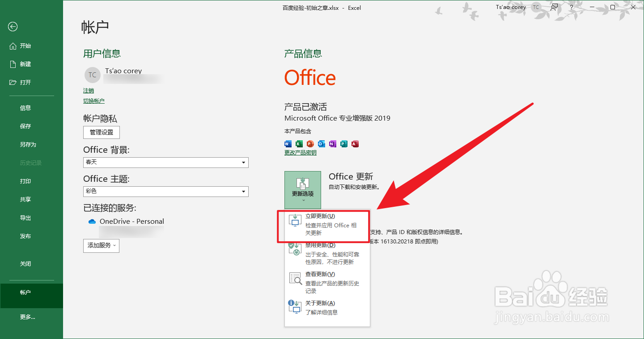This screenshot has width=644, height=339.
Task: Click the TC account avatar in title bar
Action: 536,7
